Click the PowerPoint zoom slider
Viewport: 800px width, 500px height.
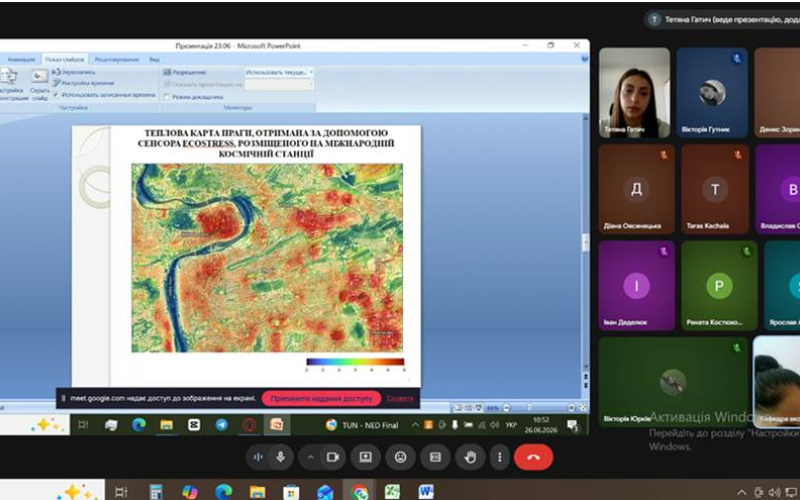click(539, 408)
